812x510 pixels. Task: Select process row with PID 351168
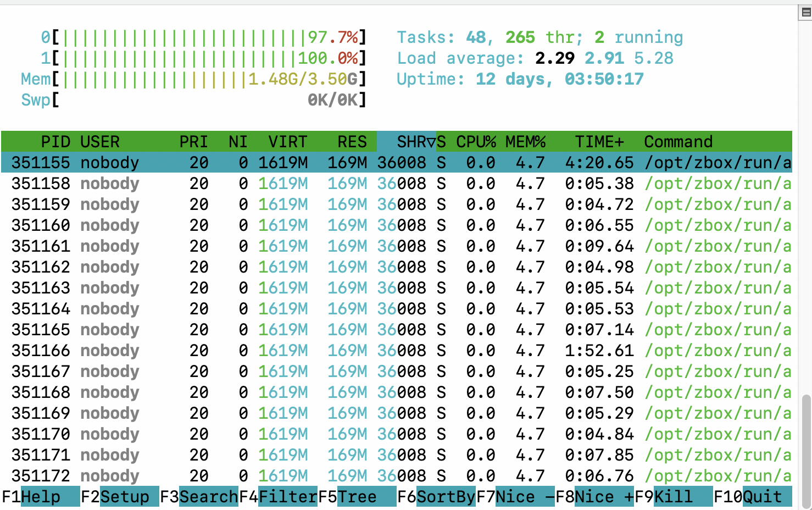point(397,392)
